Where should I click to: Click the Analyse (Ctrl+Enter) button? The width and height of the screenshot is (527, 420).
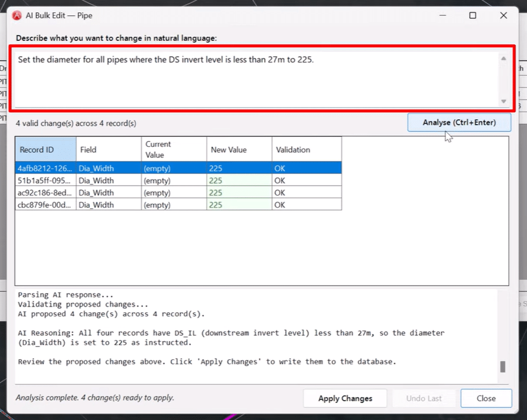pyautogui.click(x=459, y=122)
